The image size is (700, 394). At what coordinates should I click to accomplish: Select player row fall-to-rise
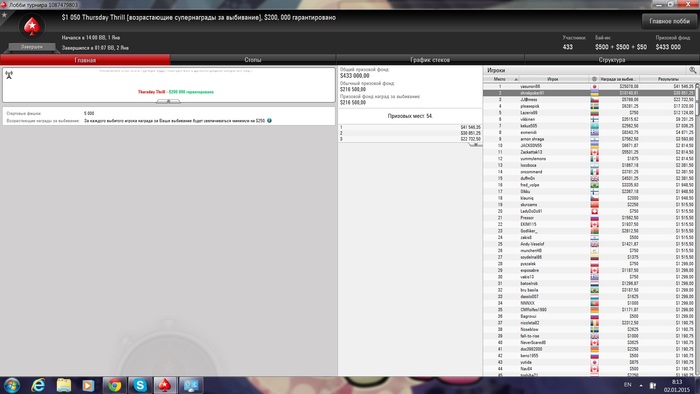pyautogui.click(x=589, y=336)
